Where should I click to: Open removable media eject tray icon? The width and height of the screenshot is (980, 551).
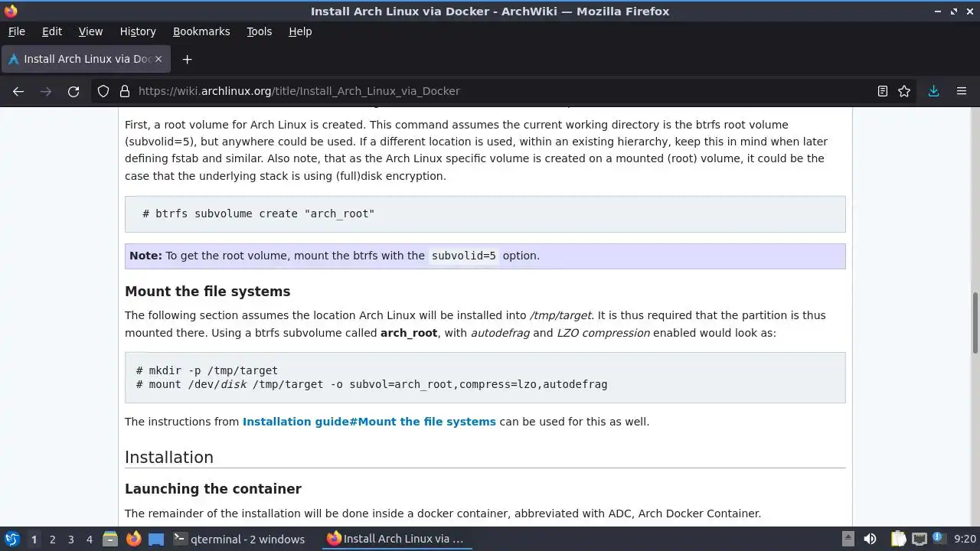coord(848,539)
